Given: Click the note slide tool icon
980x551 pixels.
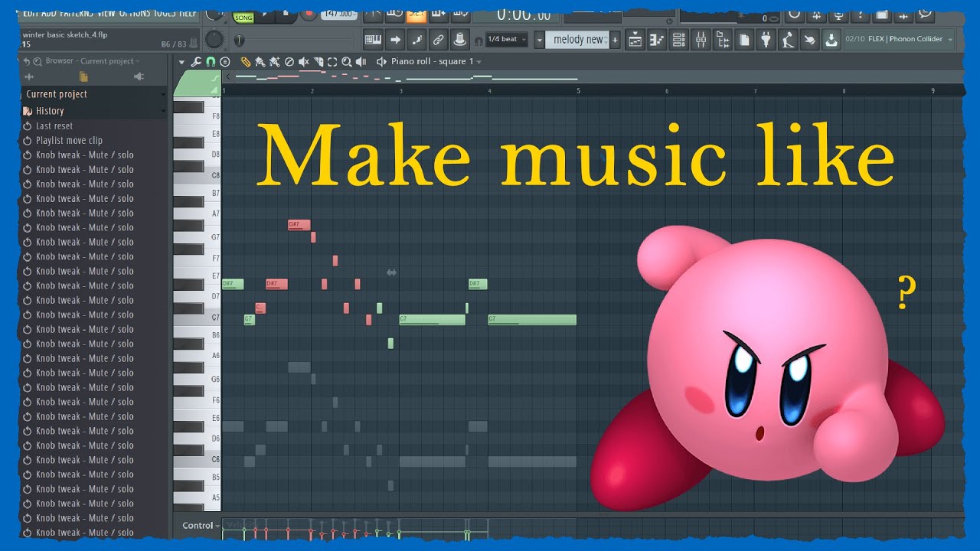Looking at the screenshot, I should 416,40.
